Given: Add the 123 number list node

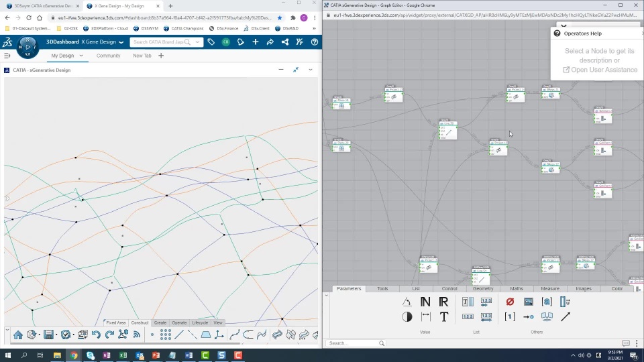Looking at the screenshot, I should (468, 316).
